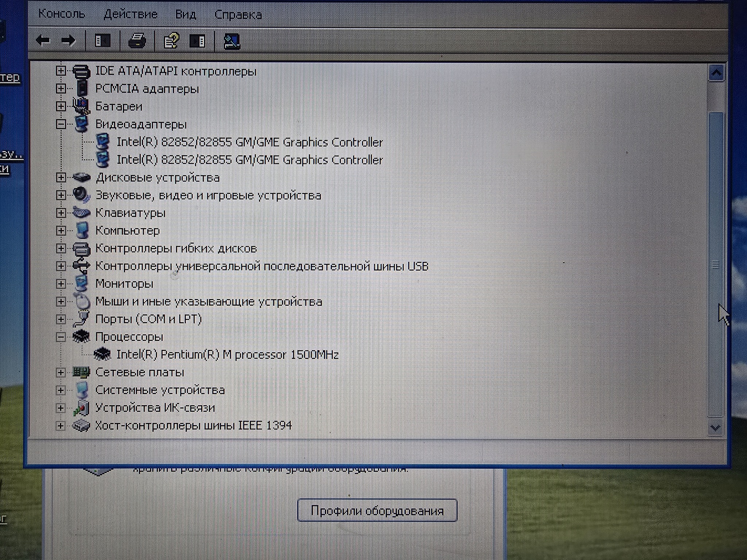Click the show/hide console tree icon
This screenshot has width=747, height=560.
click(x=102, y=40)
